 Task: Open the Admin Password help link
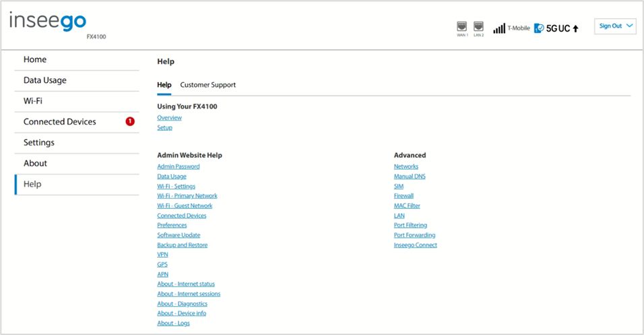[179, 166]
